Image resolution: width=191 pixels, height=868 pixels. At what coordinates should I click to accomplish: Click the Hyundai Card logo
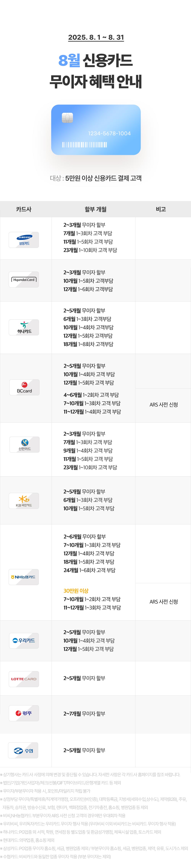click(x=24, y=279)
